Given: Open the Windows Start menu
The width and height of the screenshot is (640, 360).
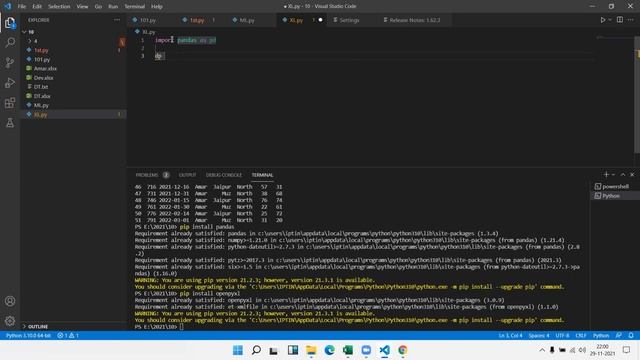Looking at the screenshot, I should pyautogui.click(x=238, y=350).
